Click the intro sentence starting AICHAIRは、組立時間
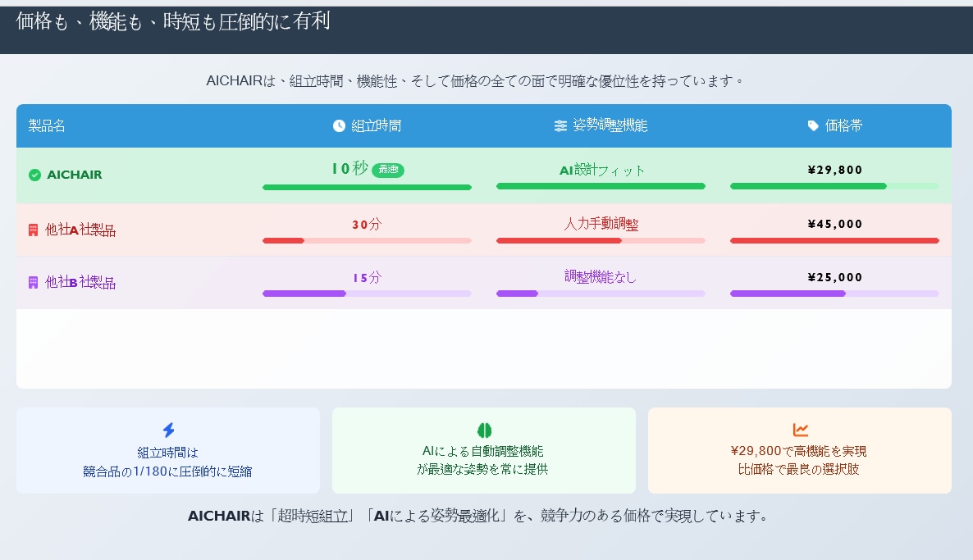The image size is (973, 560). [x=476, y=81]
